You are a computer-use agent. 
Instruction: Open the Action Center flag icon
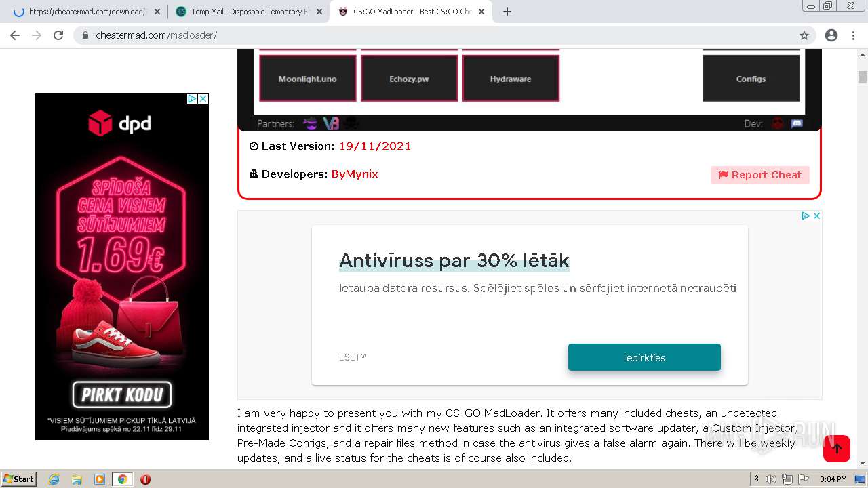coord(804,479)
